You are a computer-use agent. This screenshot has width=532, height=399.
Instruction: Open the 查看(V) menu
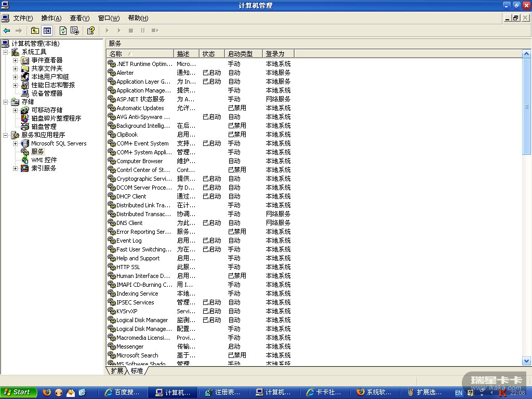(79, 18)
